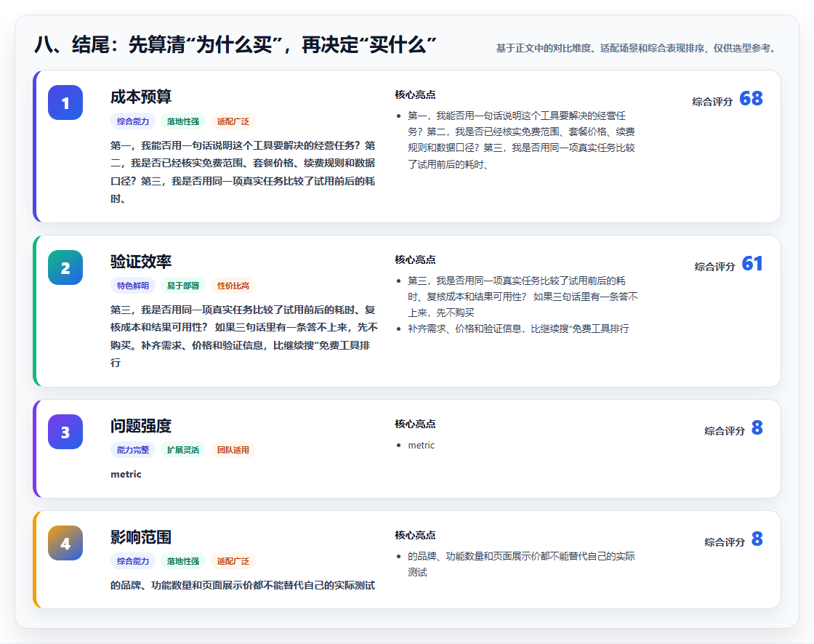
Task: Click the 成本预算 description paragraph
Action: point(243,172)
